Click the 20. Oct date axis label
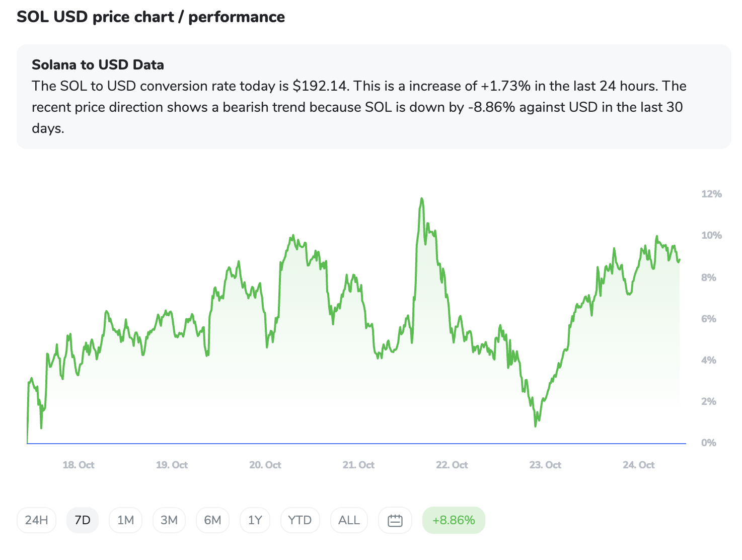This screenshot has width=742, height=560. 265,465
